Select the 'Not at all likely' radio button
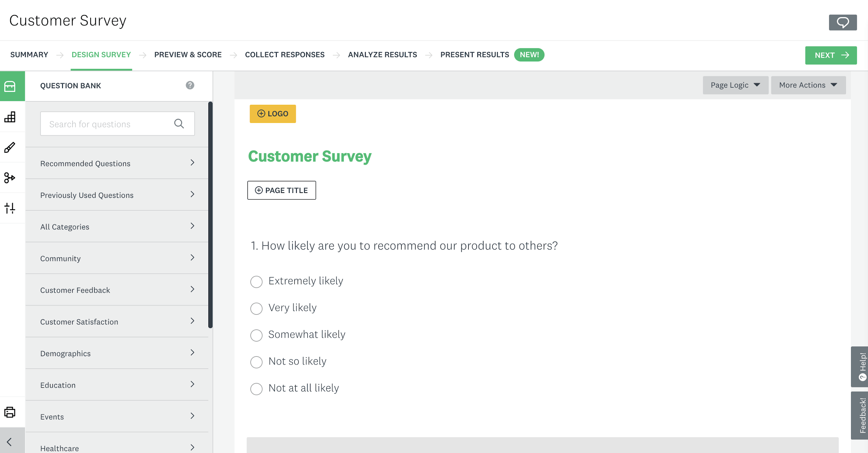This screenshot has height=453, width=868. coord(256,388)
